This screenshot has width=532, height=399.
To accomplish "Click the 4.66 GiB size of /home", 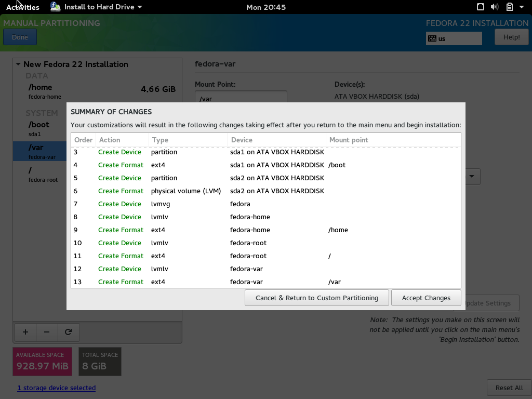I will (x=158, y=89).
